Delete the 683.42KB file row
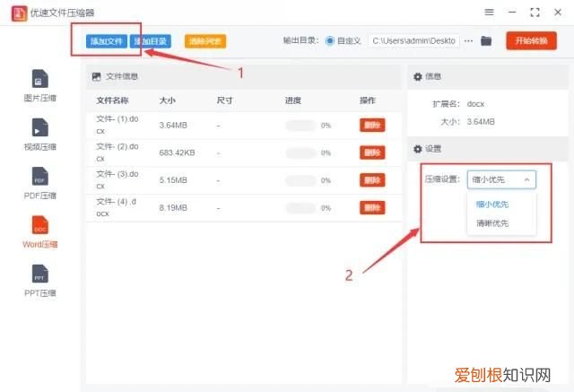The width and height of the screenshot is (574, 392). (x=372, y=152)
